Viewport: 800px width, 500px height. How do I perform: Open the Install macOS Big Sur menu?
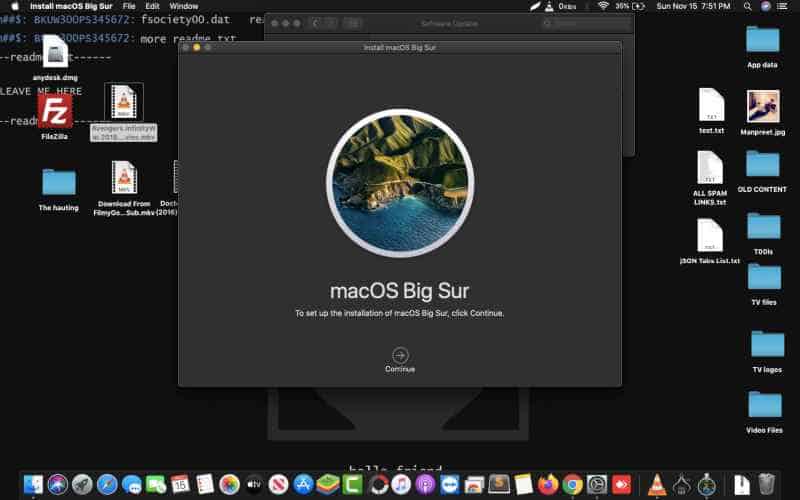click(x=71, y=6)
